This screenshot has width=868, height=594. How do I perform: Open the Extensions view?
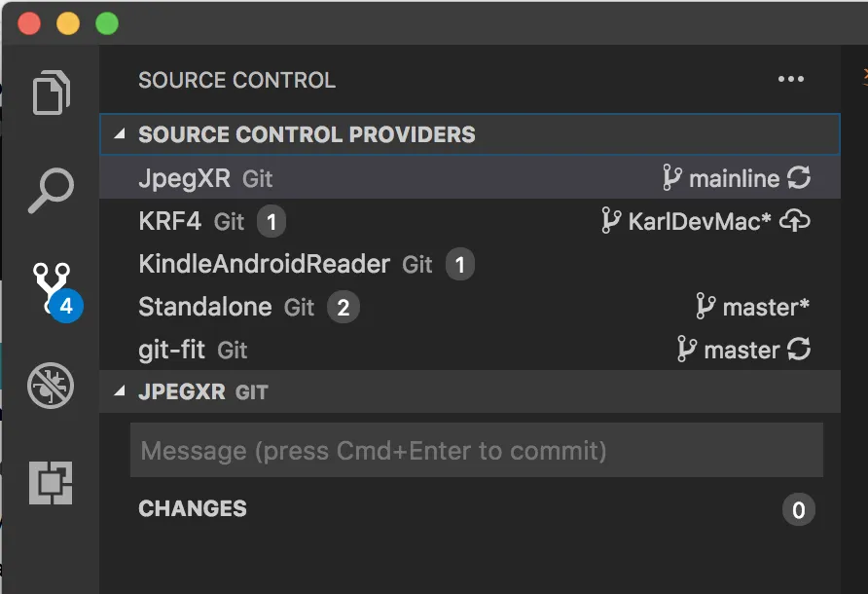(51, 482)
